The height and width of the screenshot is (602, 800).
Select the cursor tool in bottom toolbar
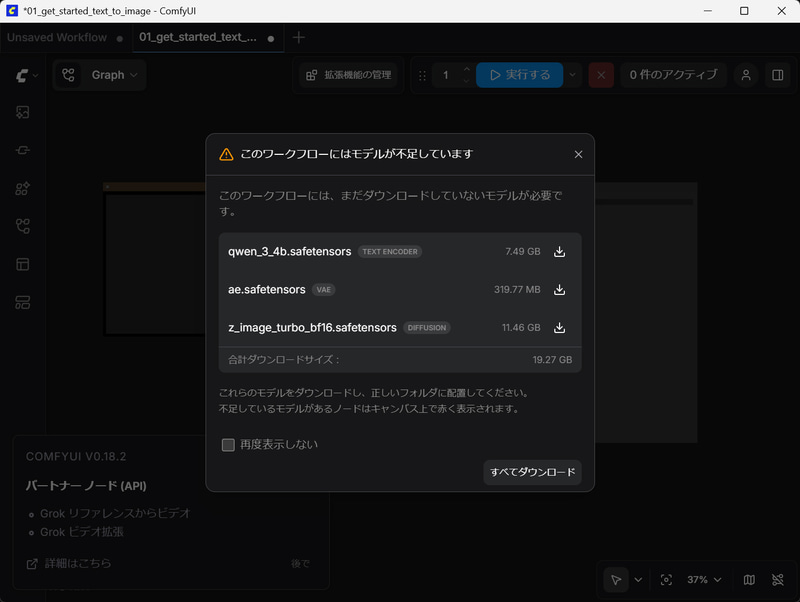(x=615, y=580)
